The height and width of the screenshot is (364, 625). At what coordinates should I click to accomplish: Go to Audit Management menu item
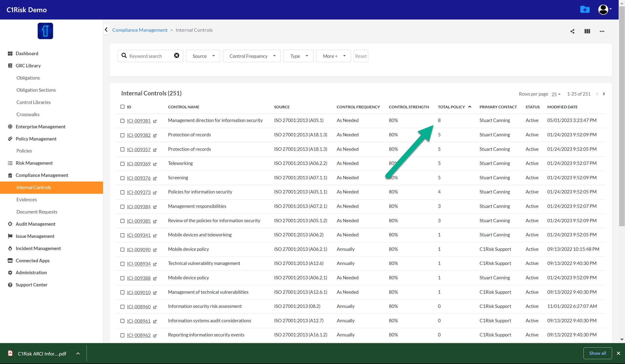coord(35,224)
